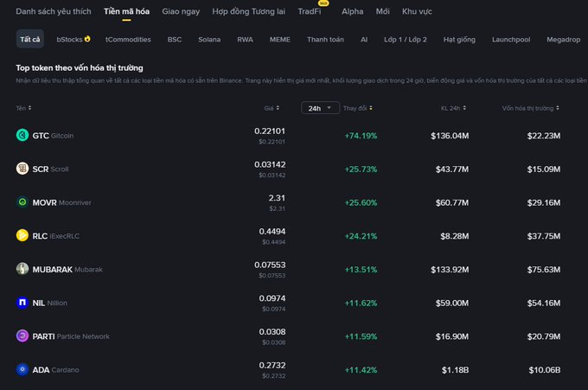Click the RLC iExecRLC coin icon

[x=22, y=235]
